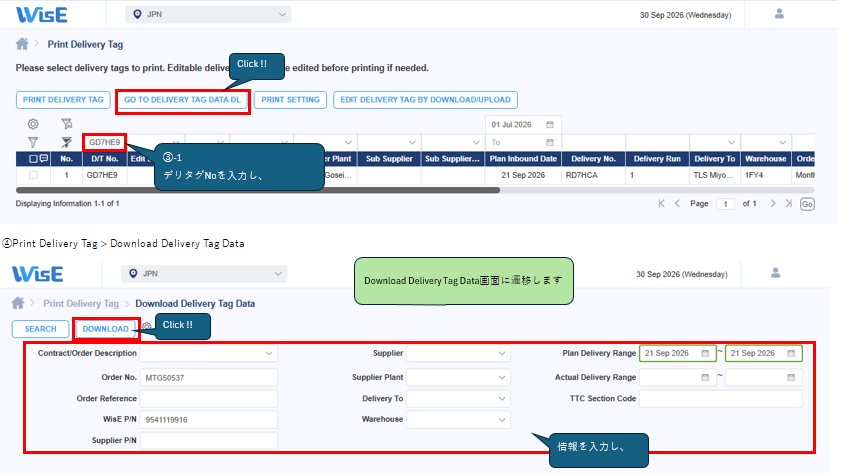Click the RD7HCA delivery number cell

click(x=593, y=175)
